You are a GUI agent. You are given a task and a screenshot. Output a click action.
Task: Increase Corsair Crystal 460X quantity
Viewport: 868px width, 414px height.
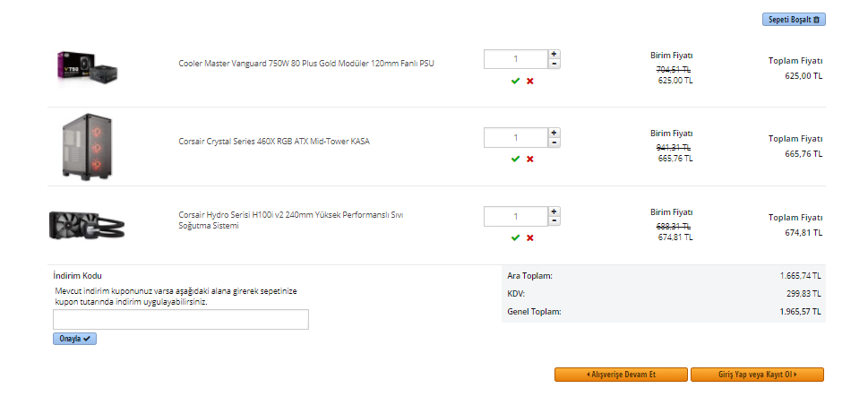point(554,133)
